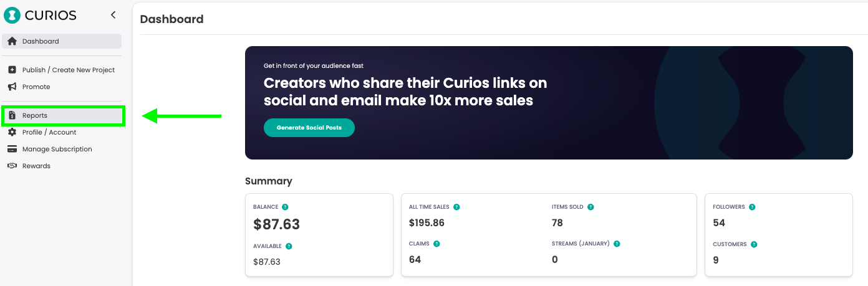
Task: Show the All Time Sales help tooltip
Action: (x=456, y=207)
